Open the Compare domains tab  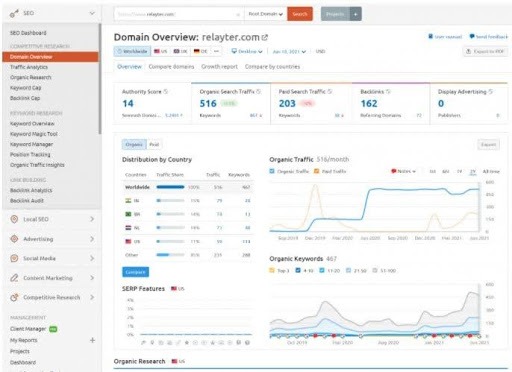point(171,67)
